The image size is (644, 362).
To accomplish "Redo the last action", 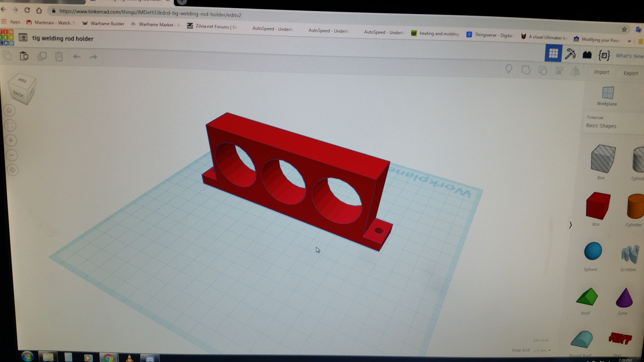I will pyautogui.click(x=93, y=57).
